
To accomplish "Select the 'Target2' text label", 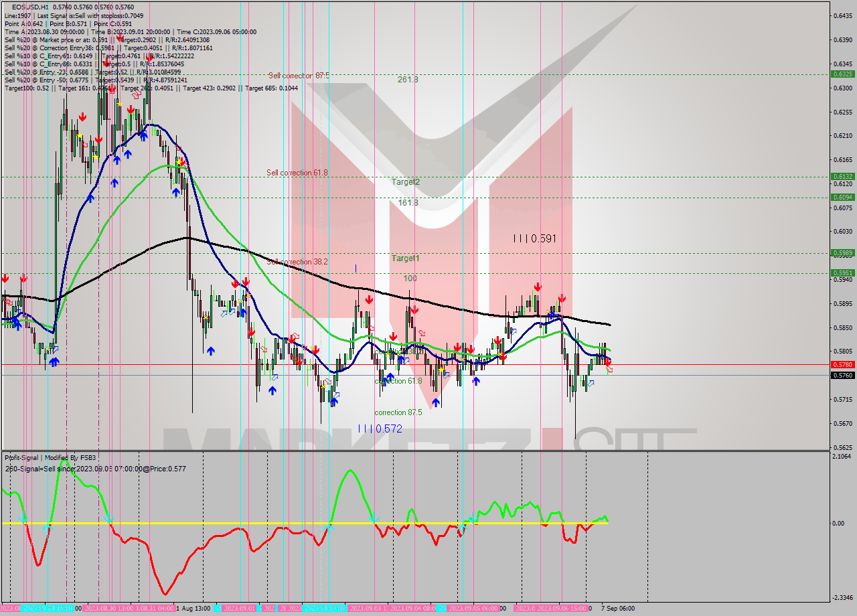I will click(406, 182).
